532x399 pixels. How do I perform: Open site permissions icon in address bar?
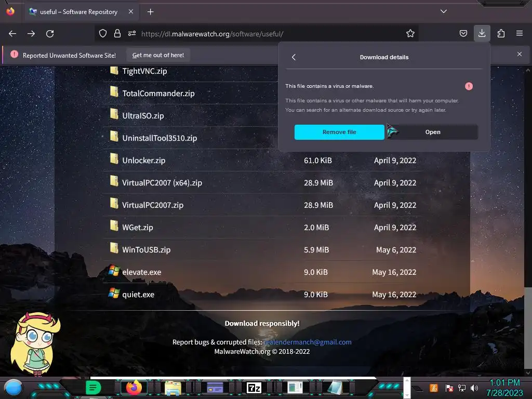[132, 33]
